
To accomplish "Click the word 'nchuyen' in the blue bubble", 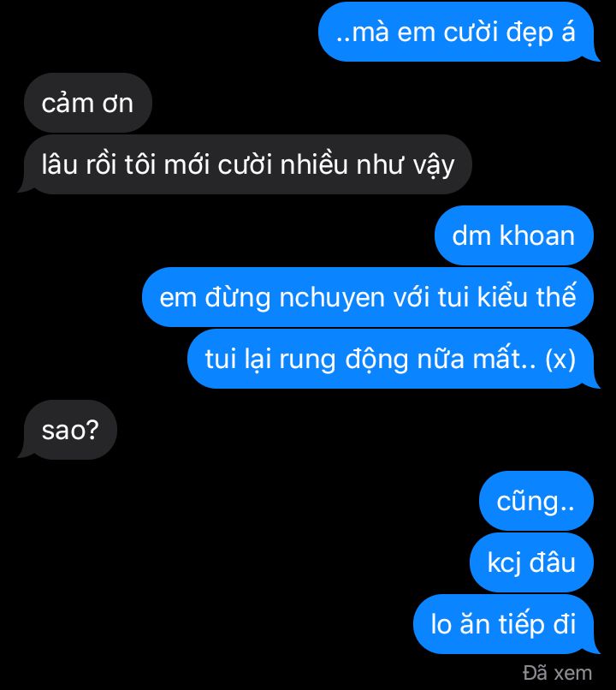I will click(x=332, y=299).
